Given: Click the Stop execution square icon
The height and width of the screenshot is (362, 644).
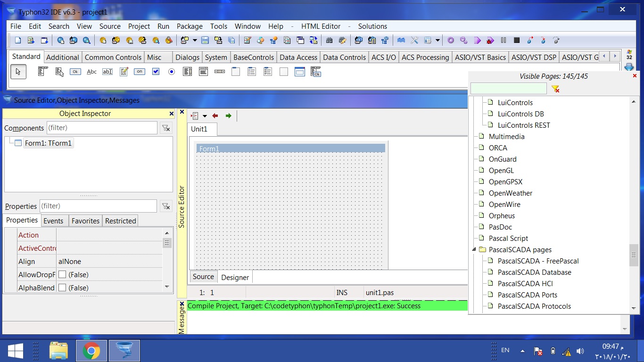Looking at the screenshot, I should [517, 41].
